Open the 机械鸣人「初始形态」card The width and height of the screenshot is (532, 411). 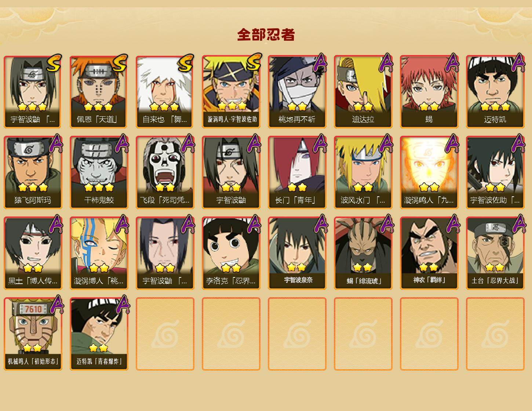33,334
